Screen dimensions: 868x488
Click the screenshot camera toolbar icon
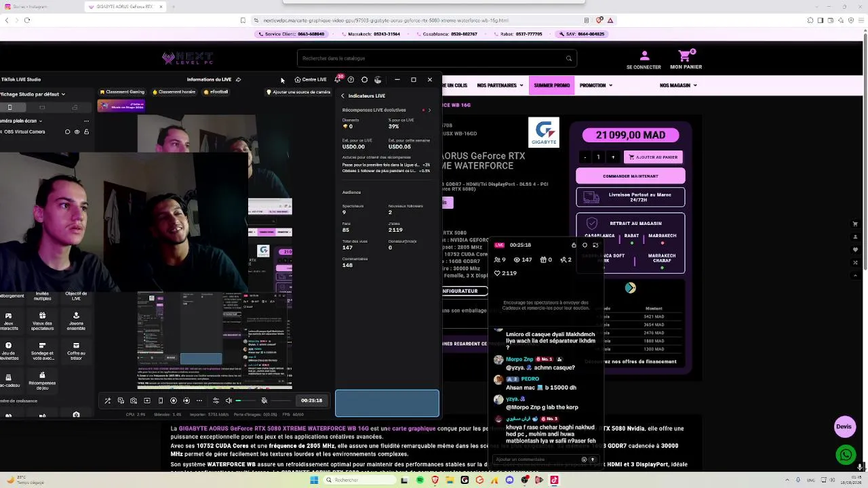tap(134, 401)
